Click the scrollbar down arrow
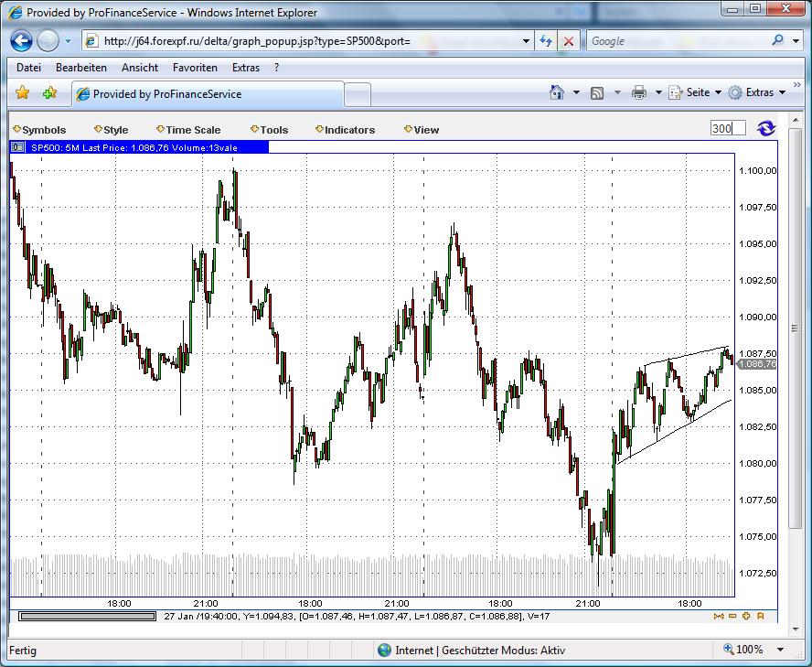This screenshot has height=667, width=812. pyautogui.click(x=796, y=629)
